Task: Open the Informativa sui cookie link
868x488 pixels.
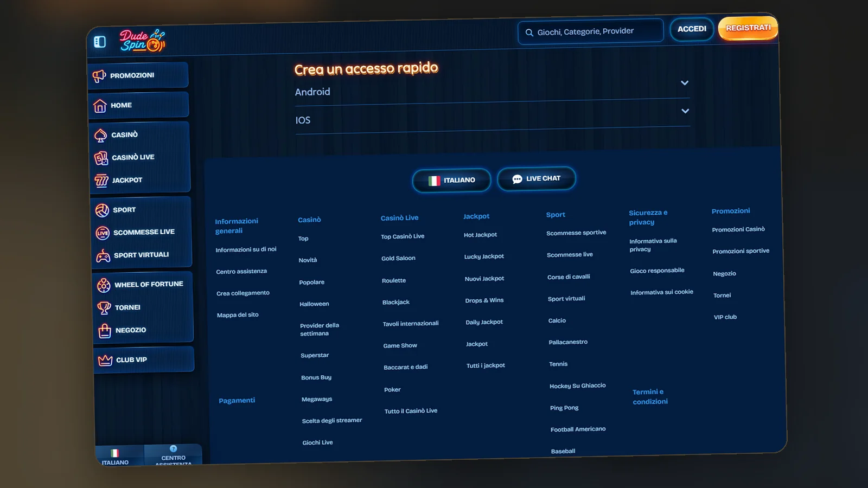Action: (662, 292)
